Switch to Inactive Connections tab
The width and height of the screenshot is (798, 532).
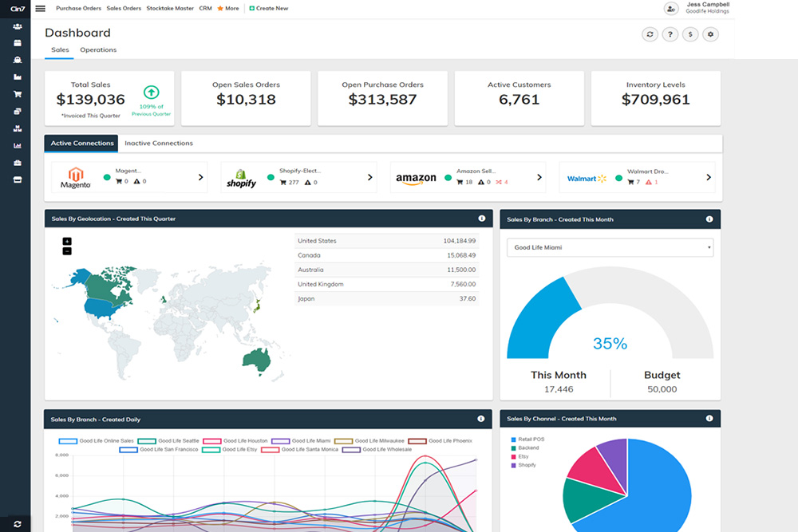(159, 144)
